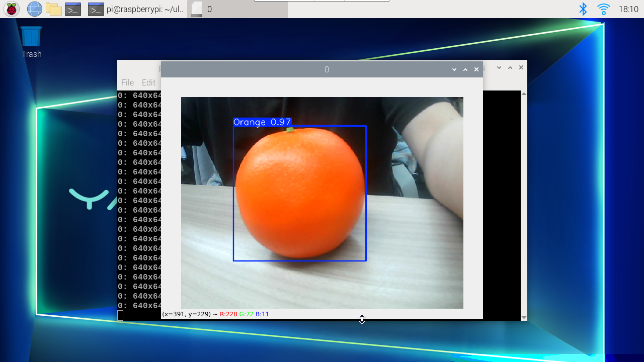Image resolution: width=644 pixels, height=362 pixels.
Task: Click the G:72 green value in status bar
Action: [247, 314]
